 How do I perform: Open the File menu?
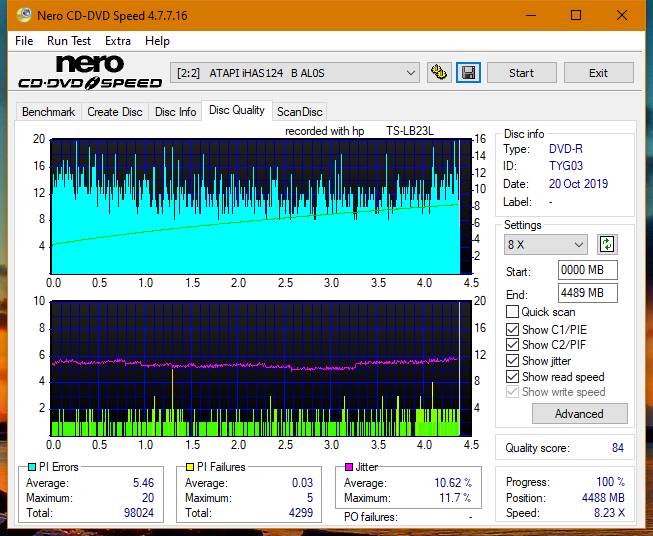24,41
